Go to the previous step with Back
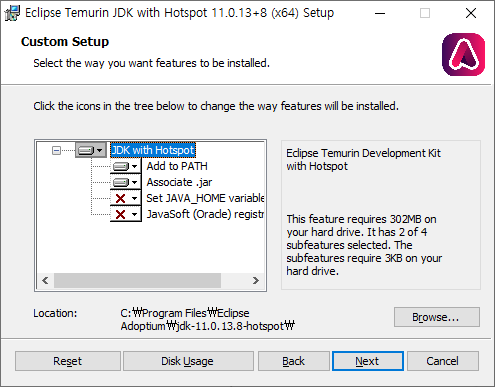The image size is (495, 387). (x=294, y=361)
